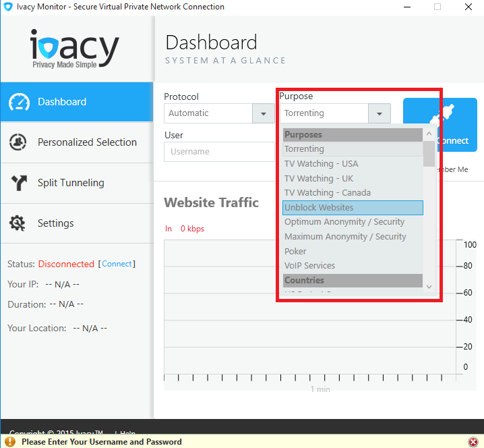Click the Username input field
Viewport: 484px width, 448px height.
tap(219, 152)
